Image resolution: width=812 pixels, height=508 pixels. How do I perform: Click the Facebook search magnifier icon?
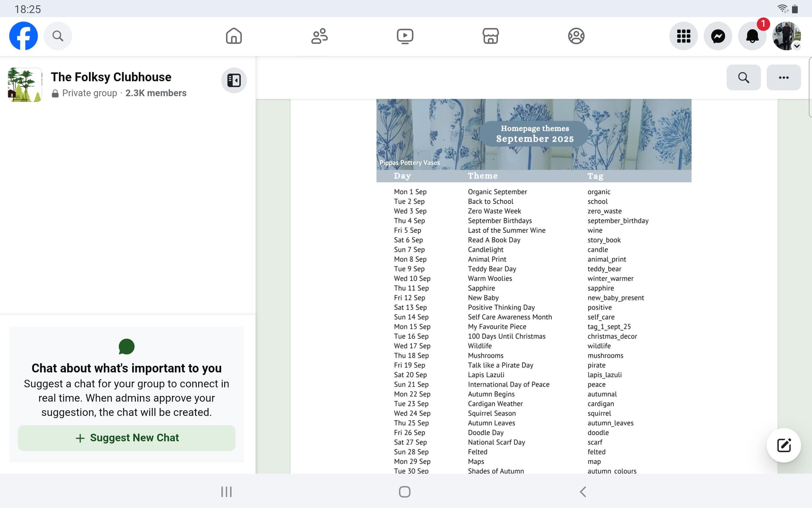coord(58,36)
